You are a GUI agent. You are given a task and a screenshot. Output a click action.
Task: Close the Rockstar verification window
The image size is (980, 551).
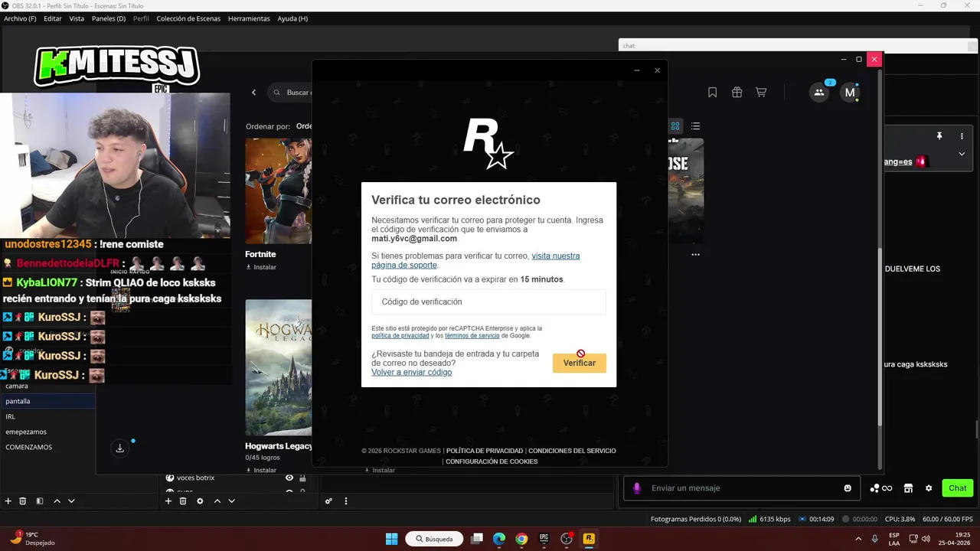pyautogui.click(x=657, y=70)
